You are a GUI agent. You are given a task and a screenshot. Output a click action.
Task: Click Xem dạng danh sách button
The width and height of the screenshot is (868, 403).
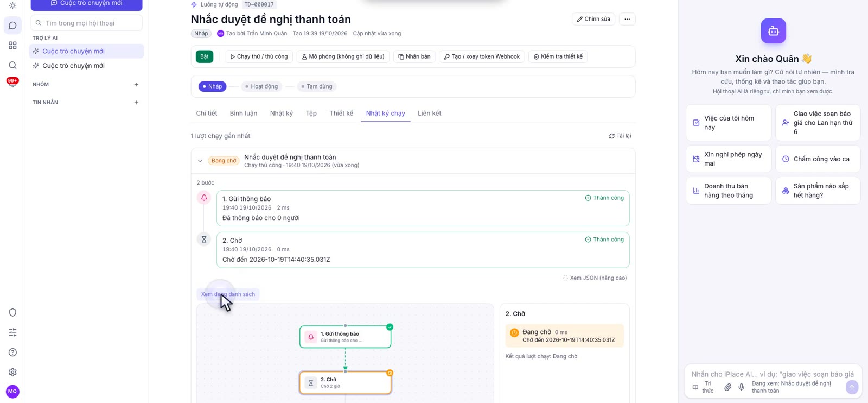click(228, 294)
